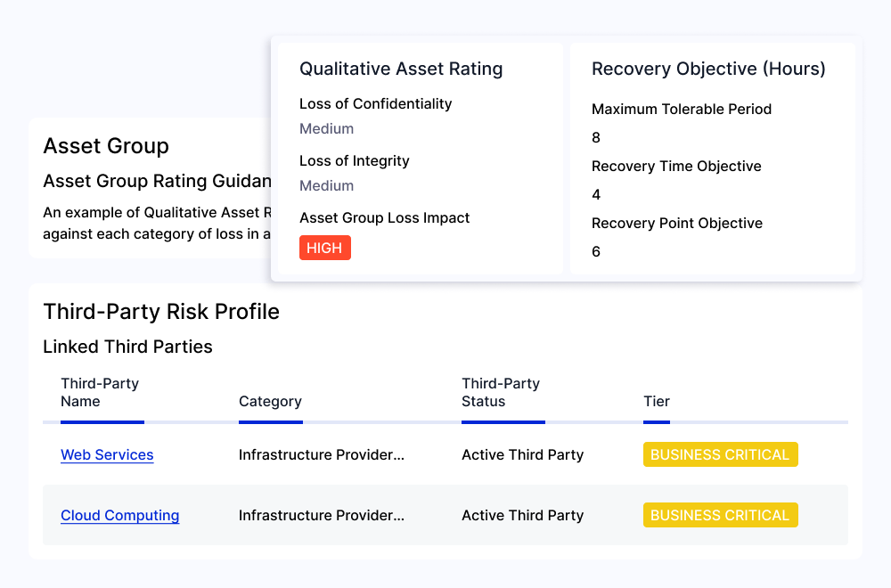Screen dimensions: 891x588
Task: Select Infrastructure Provider category in Web Services row
Action: (x=322, y=454)
